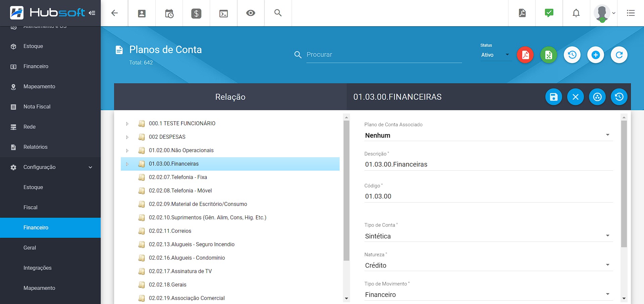Viewport: 644px width, 304px height.
Task: Select Fiscal under Configuração
Action: [x=50, y=208]
